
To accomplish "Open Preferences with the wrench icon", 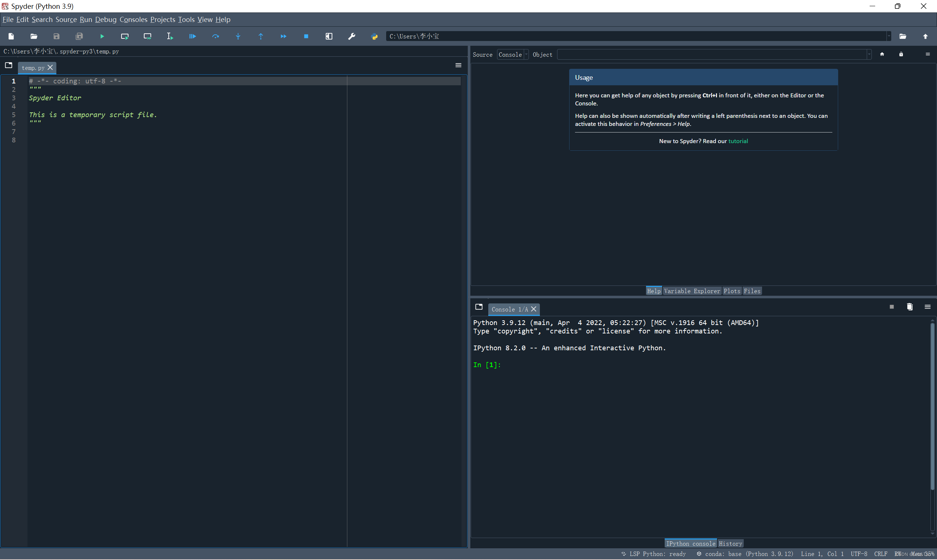I will (x=352, y=36).
